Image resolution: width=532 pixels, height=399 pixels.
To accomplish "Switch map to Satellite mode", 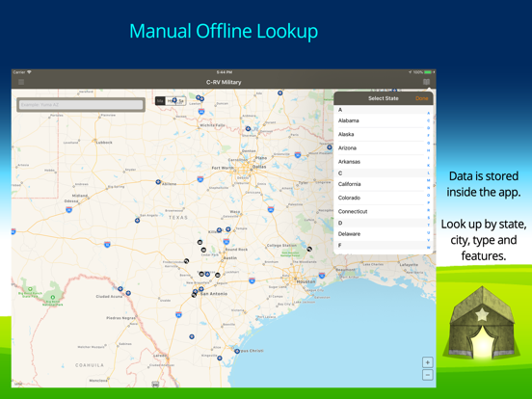I will pos(181,101).
